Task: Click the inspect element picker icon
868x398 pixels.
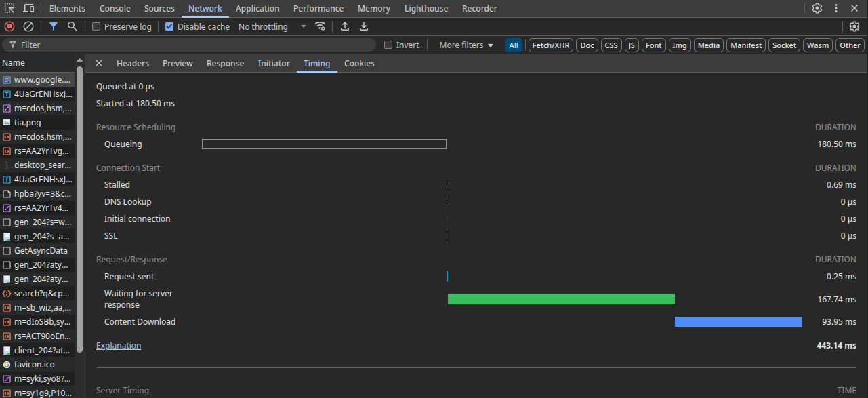Action: (x=9, y=8)
